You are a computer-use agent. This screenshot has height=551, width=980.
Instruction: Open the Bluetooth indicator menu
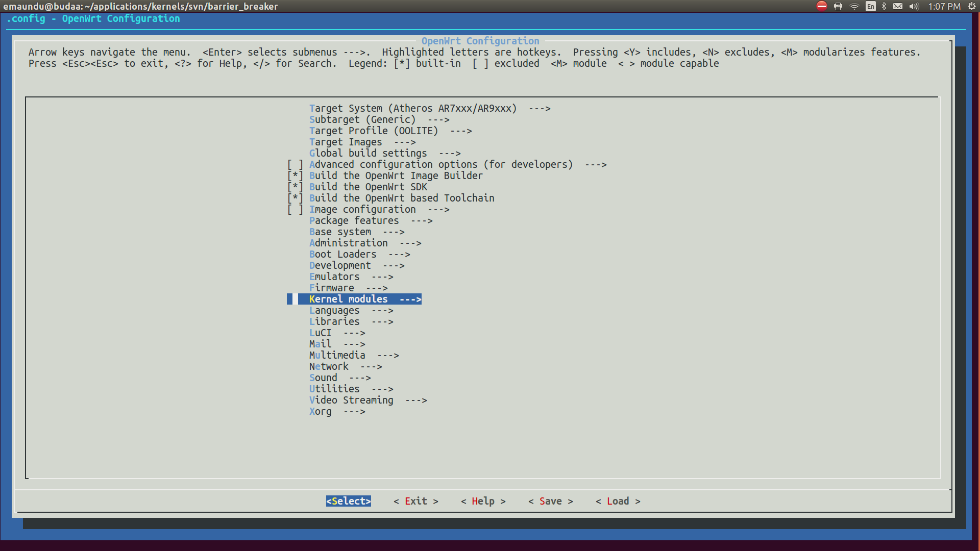point(884,6)
